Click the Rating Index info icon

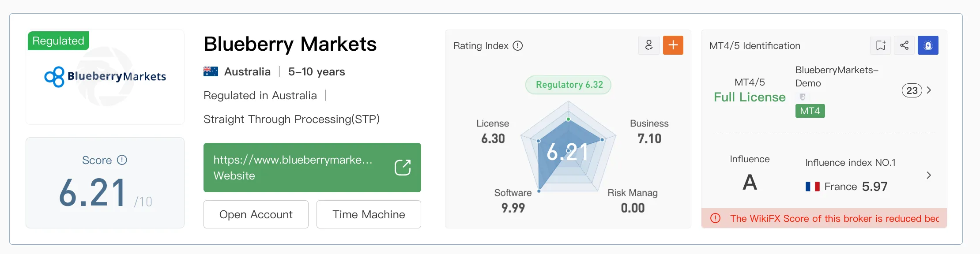pos(518,46)
